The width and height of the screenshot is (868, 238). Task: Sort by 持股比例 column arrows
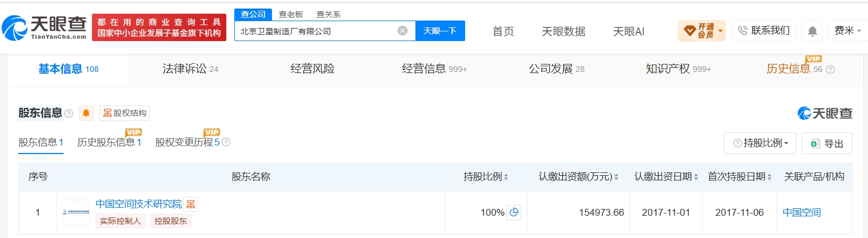pyautogui.click(x=506, y=177)
